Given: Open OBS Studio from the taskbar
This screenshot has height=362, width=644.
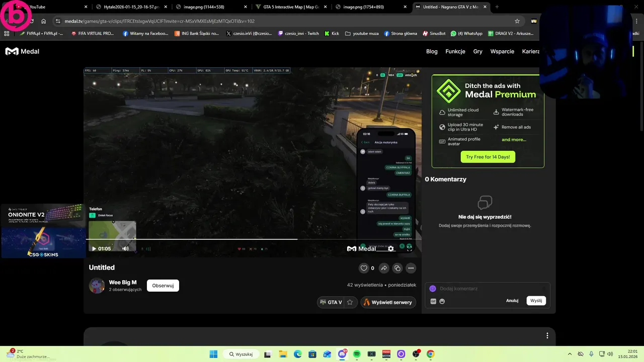Looking at the screenshot, I should 416,354.
